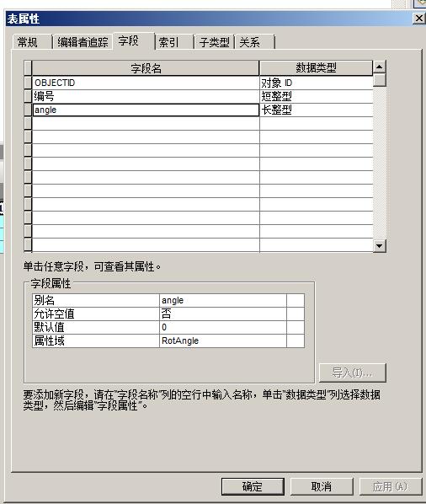Click the field list scrollbar thumb
This screenshot has width=426, height=504.
click(x=380, y=80)
